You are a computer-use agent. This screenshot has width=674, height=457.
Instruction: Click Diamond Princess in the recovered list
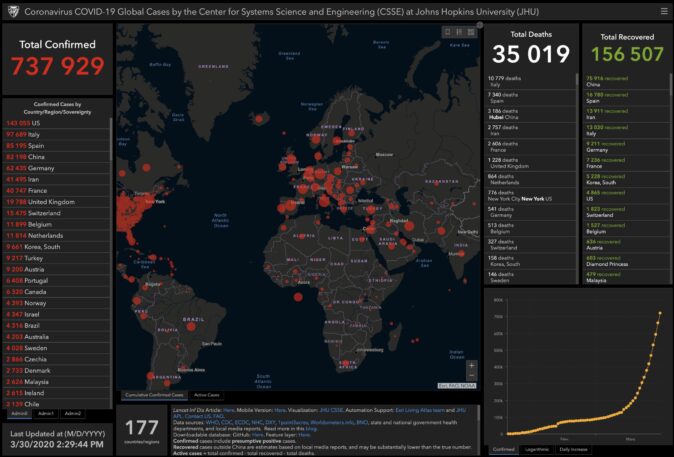626,261
